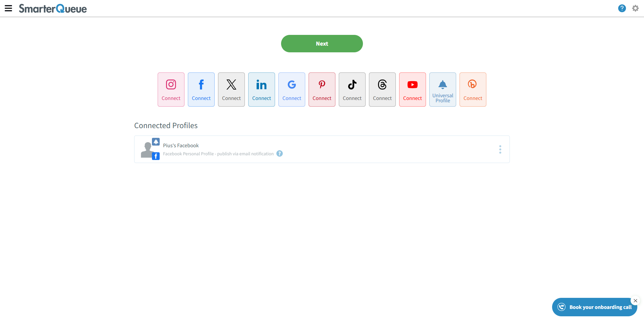Screen dimensions: 644x323
Task: Connect an Instagram profile
Action: (x=171, y=90)
